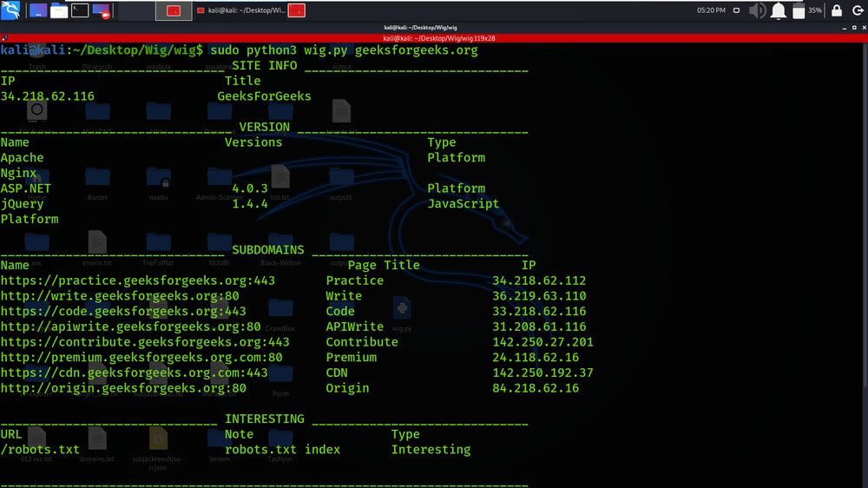Switch to kali@kali ~/Desktop/Wi... taskbar entry

tap(241, 10)
